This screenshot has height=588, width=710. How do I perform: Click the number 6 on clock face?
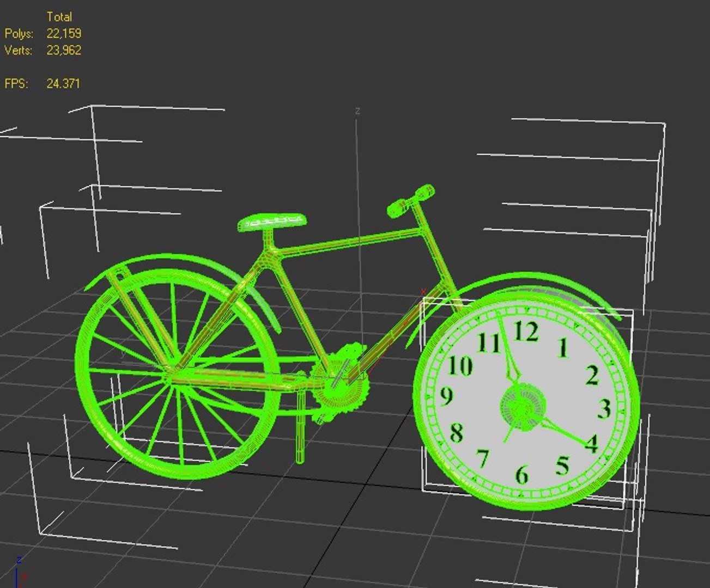521,475
